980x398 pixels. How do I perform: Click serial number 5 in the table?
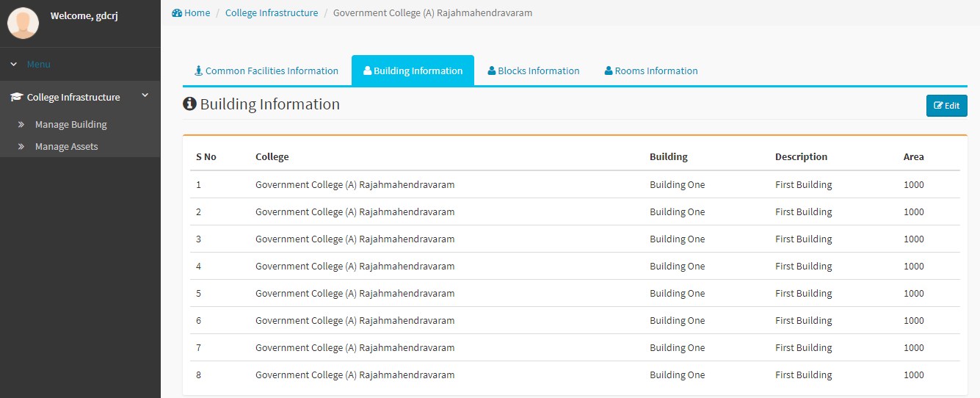(198, 294)
